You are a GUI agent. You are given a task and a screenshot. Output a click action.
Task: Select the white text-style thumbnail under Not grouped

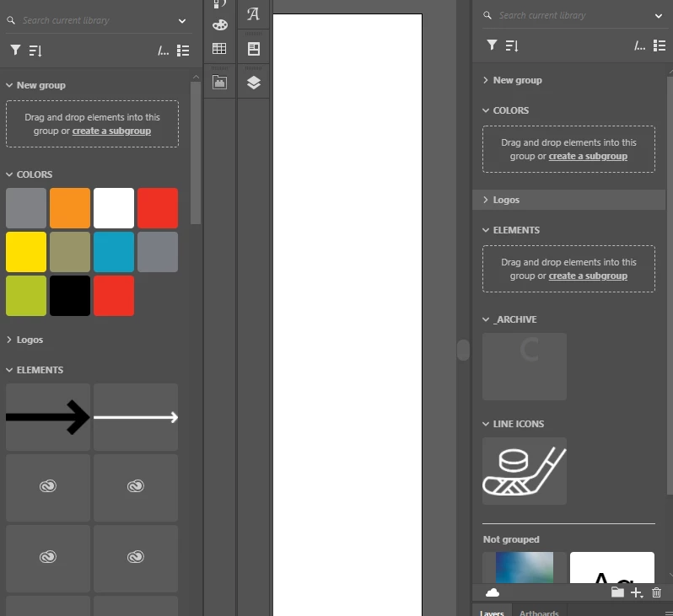[612, 567]
